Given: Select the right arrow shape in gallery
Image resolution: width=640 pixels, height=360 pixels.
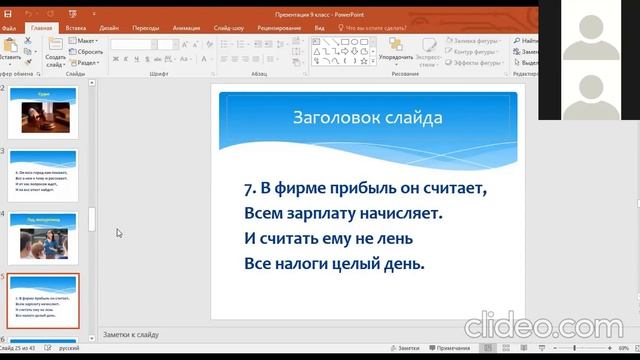Looking at the screenshot, I should click(x=345, y=52).
